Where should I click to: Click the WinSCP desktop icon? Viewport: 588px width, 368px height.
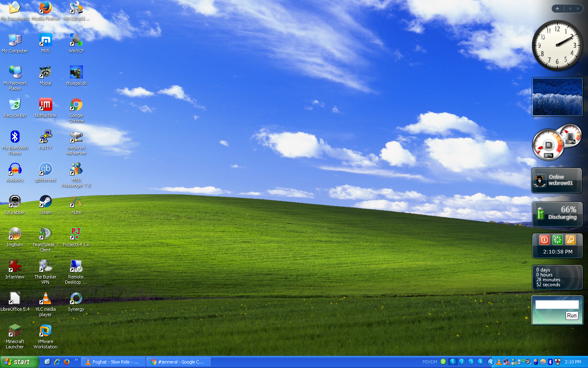point(76,40)
